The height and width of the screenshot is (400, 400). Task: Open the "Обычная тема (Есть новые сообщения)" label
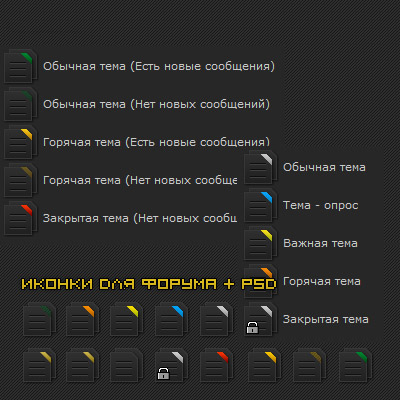(x=159, y=66)
